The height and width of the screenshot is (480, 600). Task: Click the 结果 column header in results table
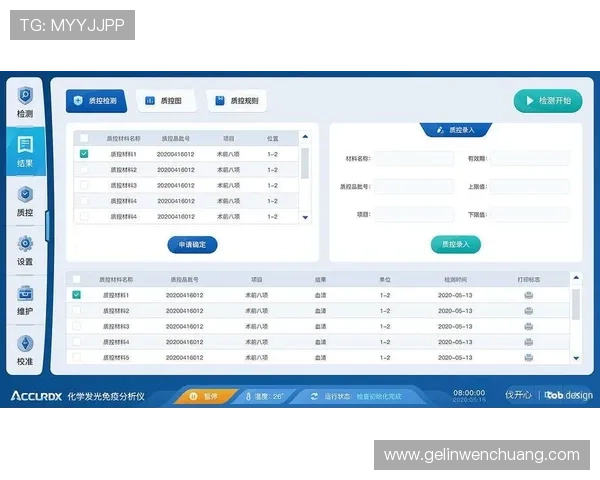(320, 280)
